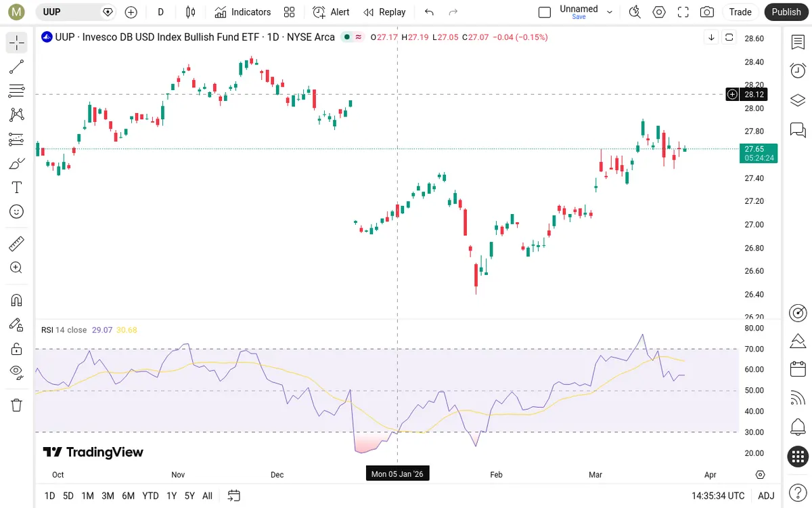The width and height of the screenshot is (812, 508).
Task: Open the go to date calendar
Action: point(234,496)
